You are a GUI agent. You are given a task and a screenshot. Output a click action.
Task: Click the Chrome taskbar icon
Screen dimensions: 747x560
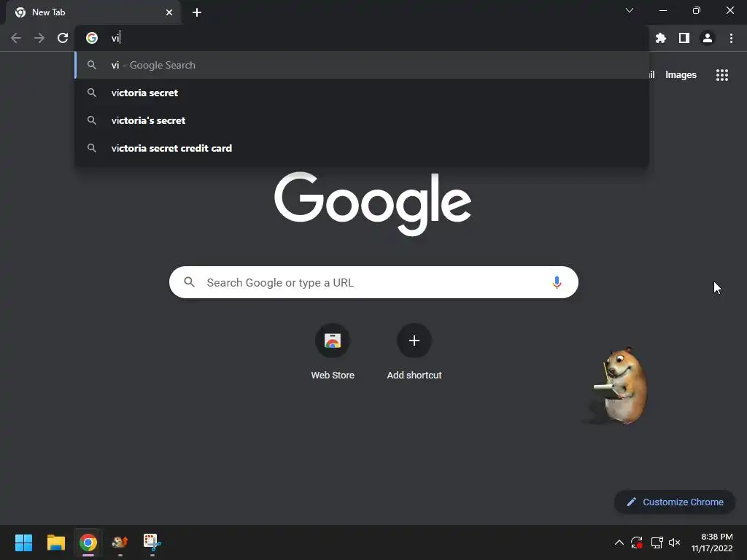[88, 542]
